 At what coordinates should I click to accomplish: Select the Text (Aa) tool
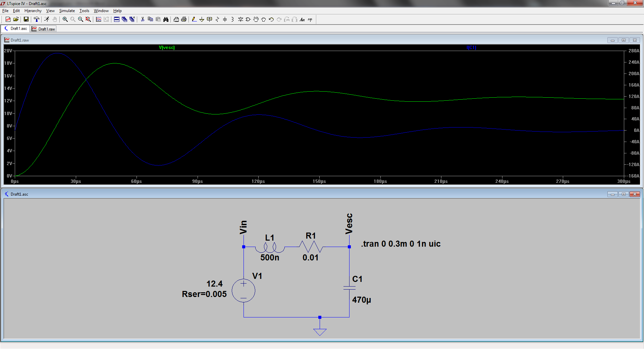[302, 19]
